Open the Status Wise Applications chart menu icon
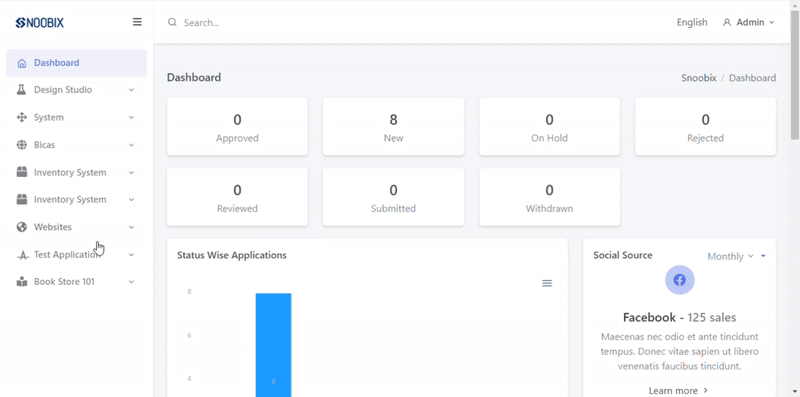The width and height of the screenshot is (800, 397). pos(547,283)
